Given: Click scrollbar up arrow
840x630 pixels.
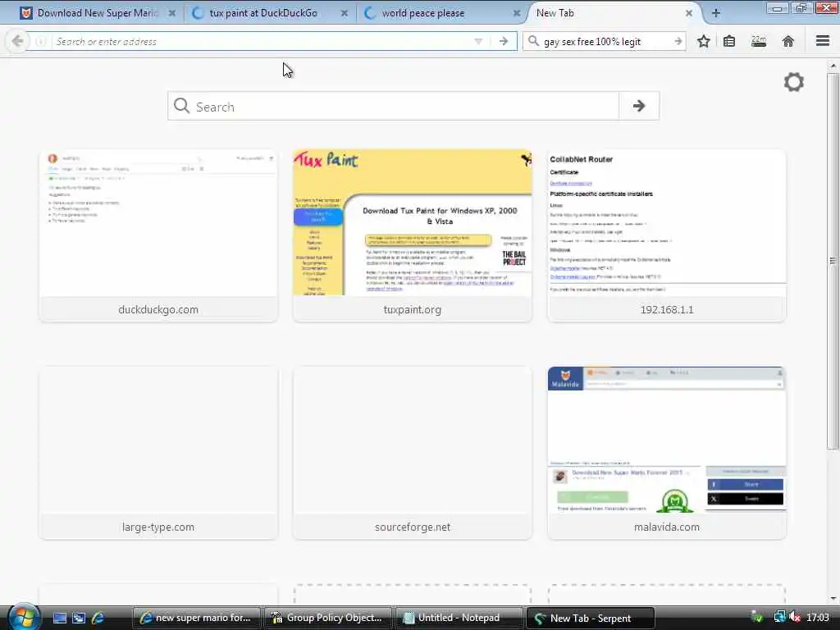Looking at the screenshot, I should (833, 66).
